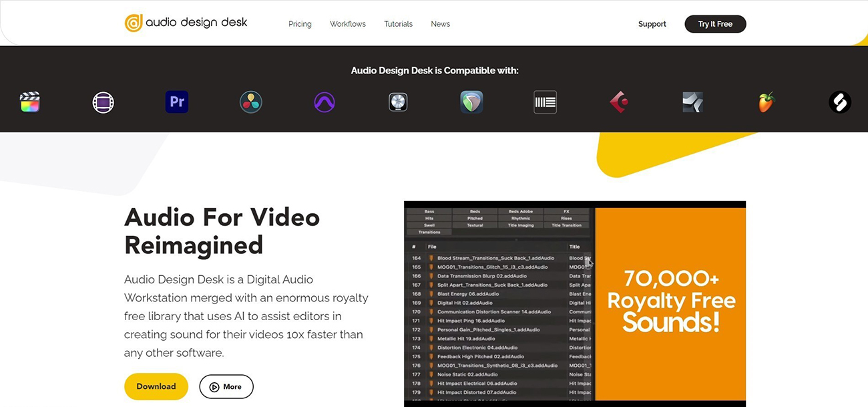The image size is (868, 407).
Task: Select the FL Studio fruit icon
Action: point(766,102)
